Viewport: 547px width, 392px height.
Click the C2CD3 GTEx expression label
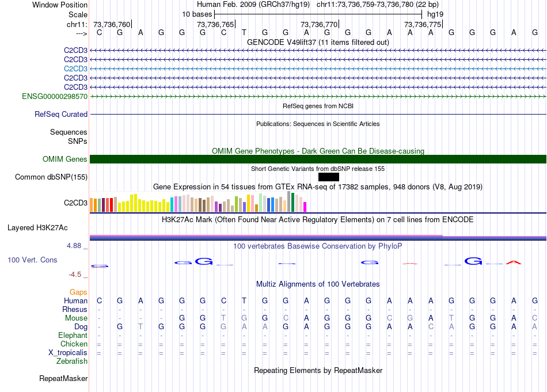point(75,203)
